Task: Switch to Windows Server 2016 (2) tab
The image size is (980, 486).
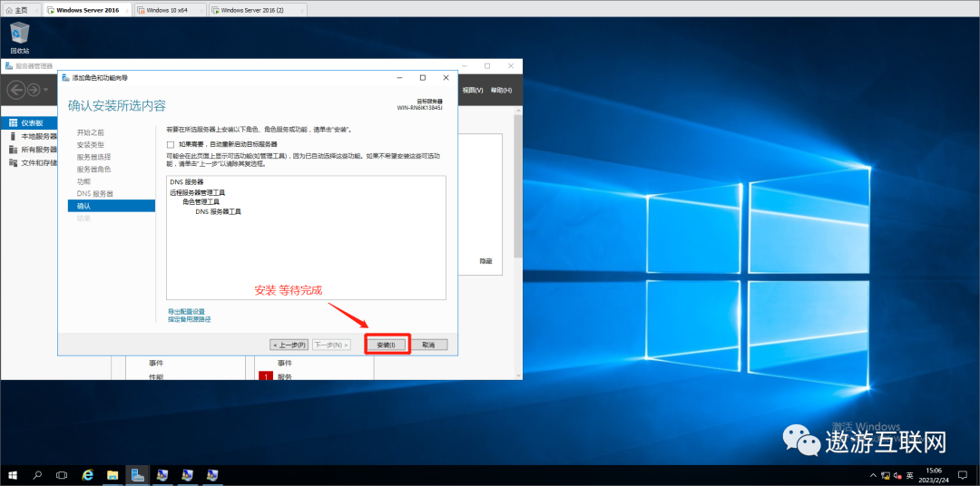Action: click(x=257, y=10)
